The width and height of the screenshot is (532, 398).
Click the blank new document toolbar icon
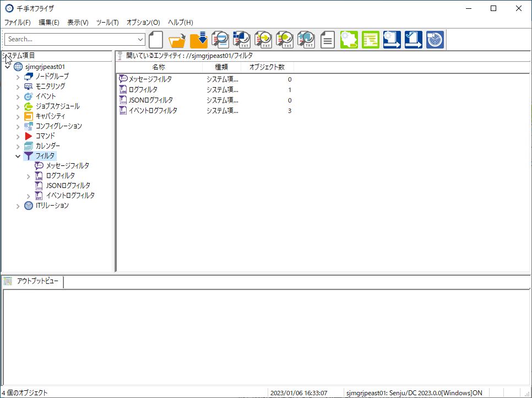(x=156, y=39)
